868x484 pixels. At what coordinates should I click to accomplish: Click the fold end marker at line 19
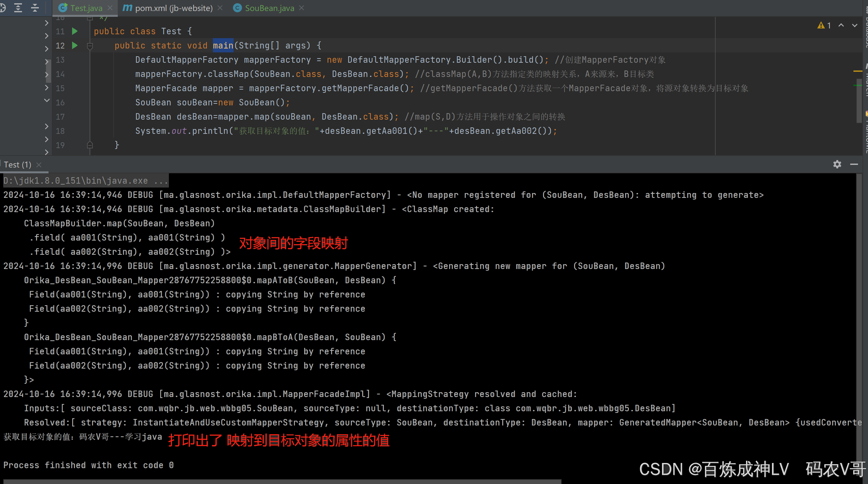(x=90, y=145)
